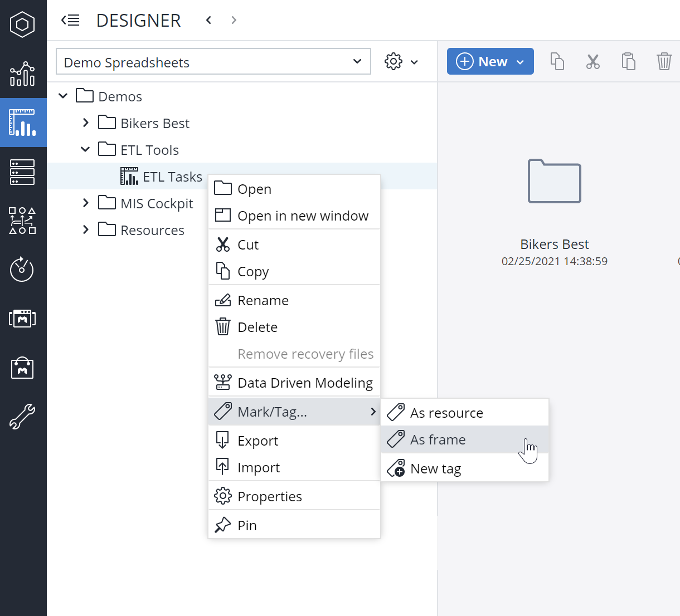Open the marketplace frame sidebar icon
680x616 pixels.
click(22, 319)
